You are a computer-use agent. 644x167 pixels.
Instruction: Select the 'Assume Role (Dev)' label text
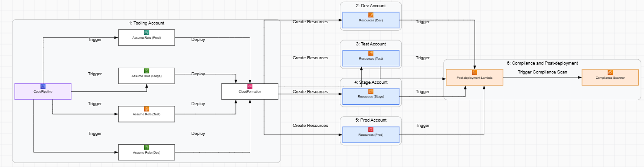(146, 153)
